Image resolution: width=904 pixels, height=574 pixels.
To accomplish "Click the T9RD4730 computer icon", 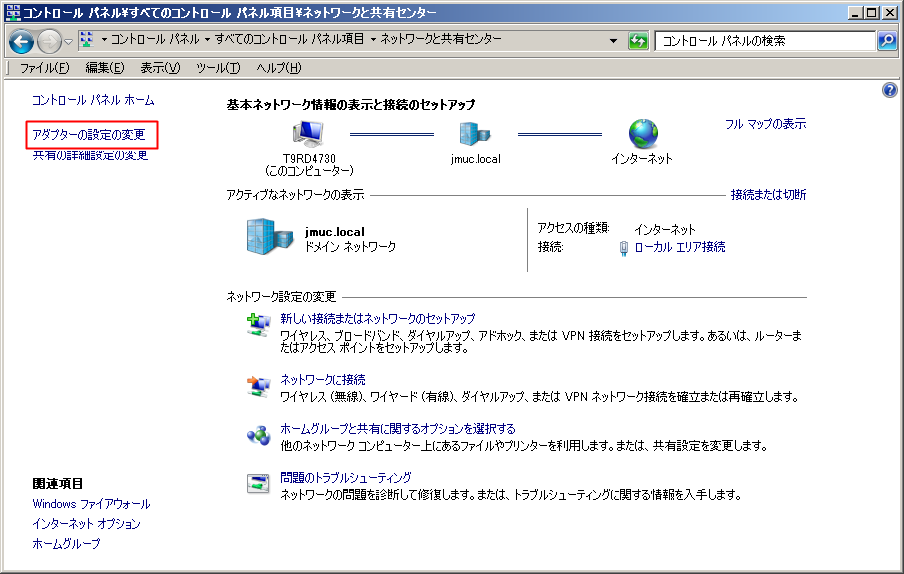I will [308, 134].
